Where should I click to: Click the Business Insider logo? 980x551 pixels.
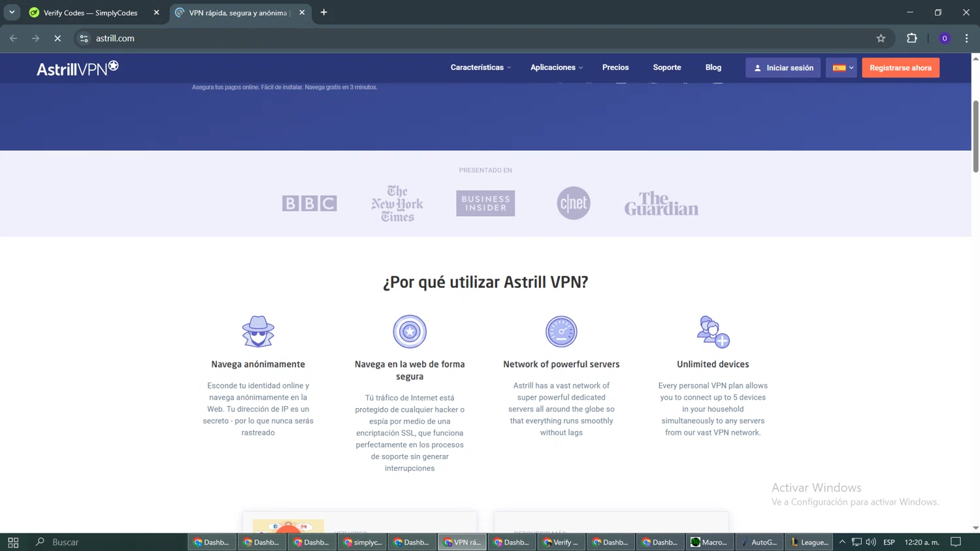(485, 203)
